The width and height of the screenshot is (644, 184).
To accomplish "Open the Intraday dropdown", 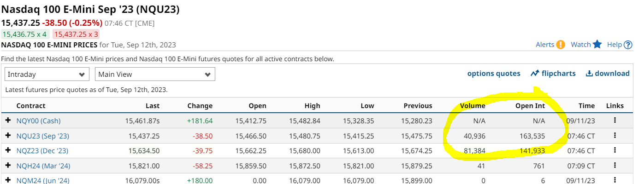I will [x=47, y=74].
